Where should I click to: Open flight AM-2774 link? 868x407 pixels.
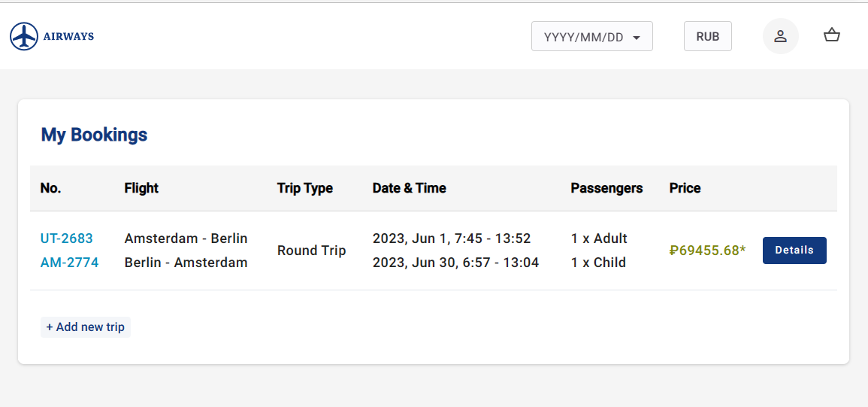pyautogui.click(x=69, y=263)
